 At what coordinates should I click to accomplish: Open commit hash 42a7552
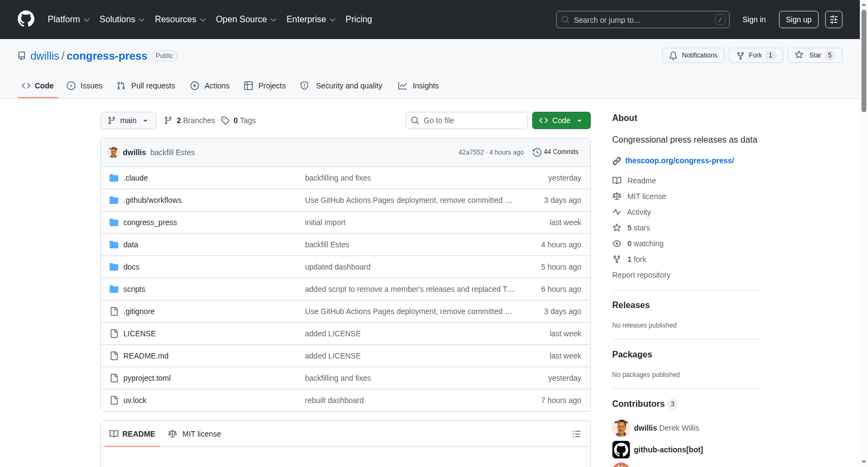click(471, 152)
